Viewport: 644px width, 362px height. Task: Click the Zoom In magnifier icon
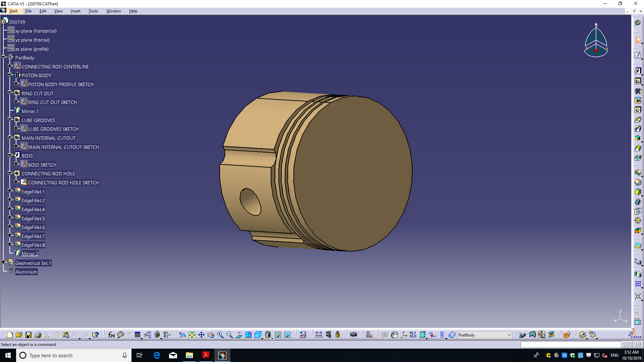(220, 335)
